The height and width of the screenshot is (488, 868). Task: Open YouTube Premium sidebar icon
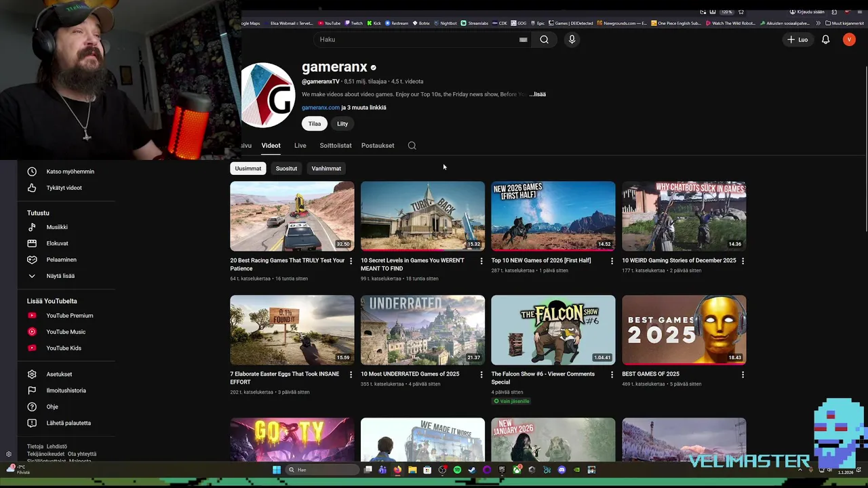point(32,316)
